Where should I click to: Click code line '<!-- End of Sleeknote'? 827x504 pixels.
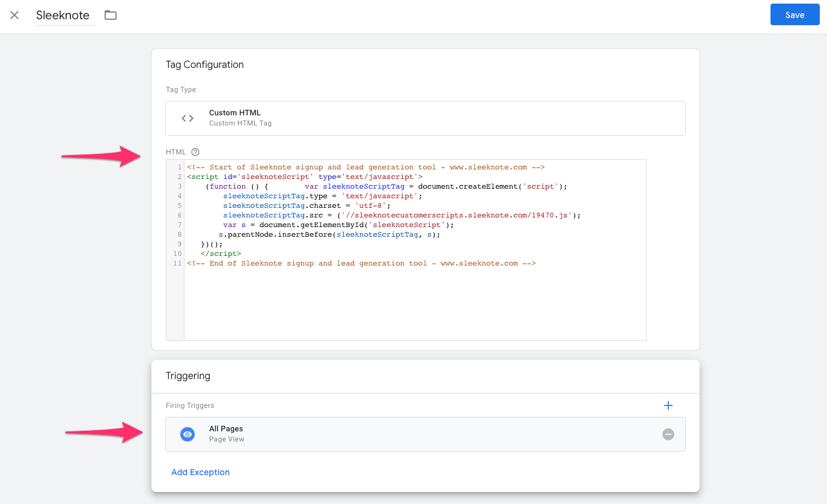click(361, 263)
